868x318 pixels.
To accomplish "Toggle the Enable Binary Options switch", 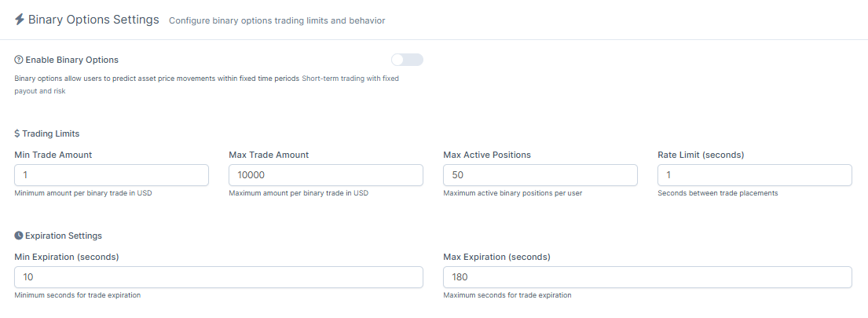I will 407,60.
